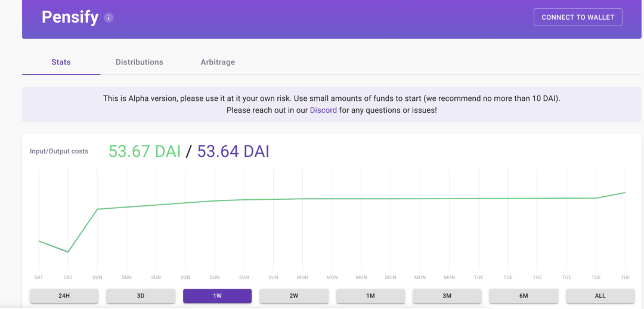
Task: Open the Arbitrage tab
Action: coord(218,63)
